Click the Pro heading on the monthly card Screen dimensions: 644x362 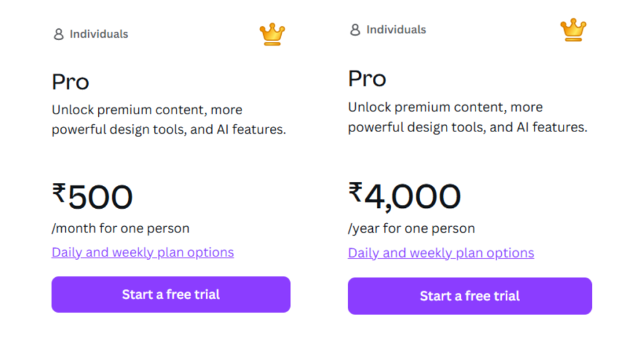point(70,82)
